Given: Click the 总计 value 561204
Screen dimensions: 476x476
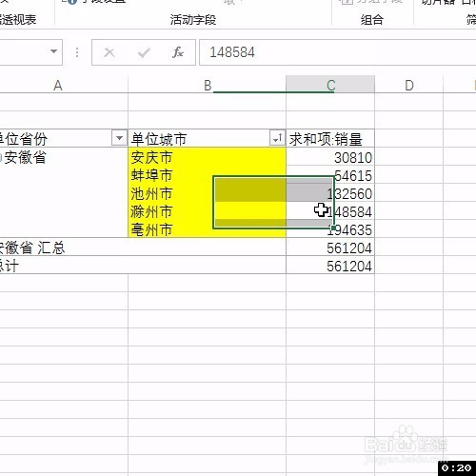Looking at the screenshot, I should pyautogui.click(x=349, y=267).
